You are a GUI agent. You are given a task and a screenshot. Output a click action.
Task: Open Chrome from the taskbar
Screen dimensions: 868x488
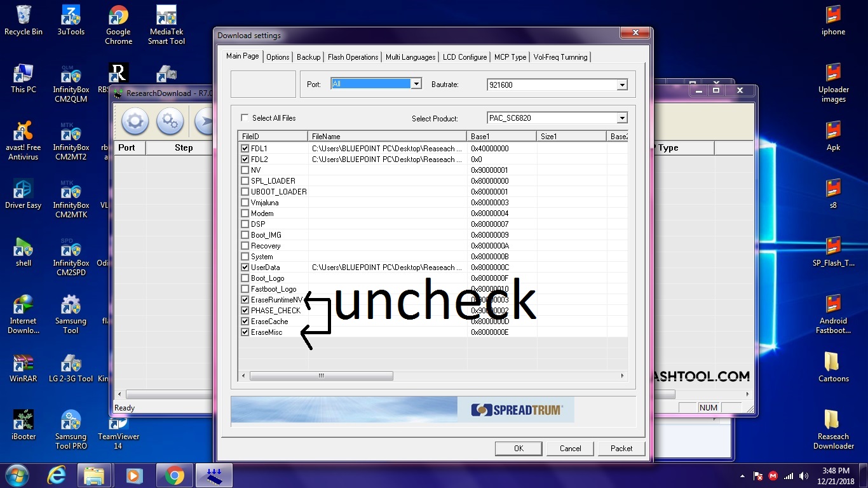[174, 475]
